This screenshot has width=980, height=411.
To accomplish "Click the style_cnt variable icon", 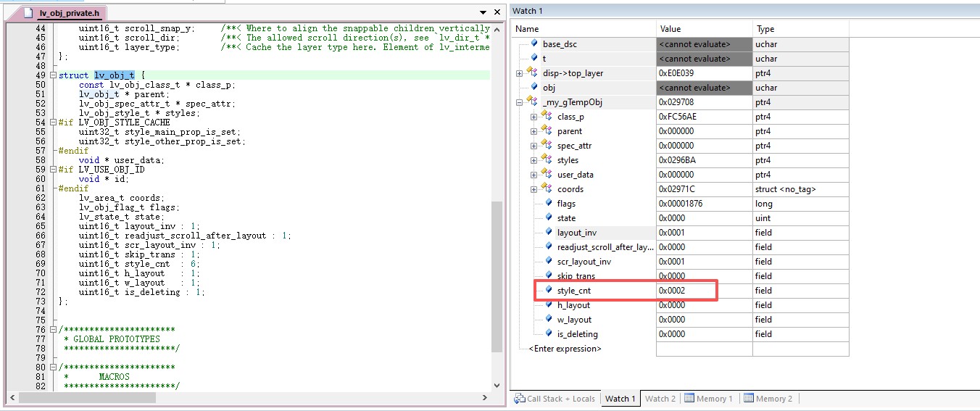I will coord(547,291).
